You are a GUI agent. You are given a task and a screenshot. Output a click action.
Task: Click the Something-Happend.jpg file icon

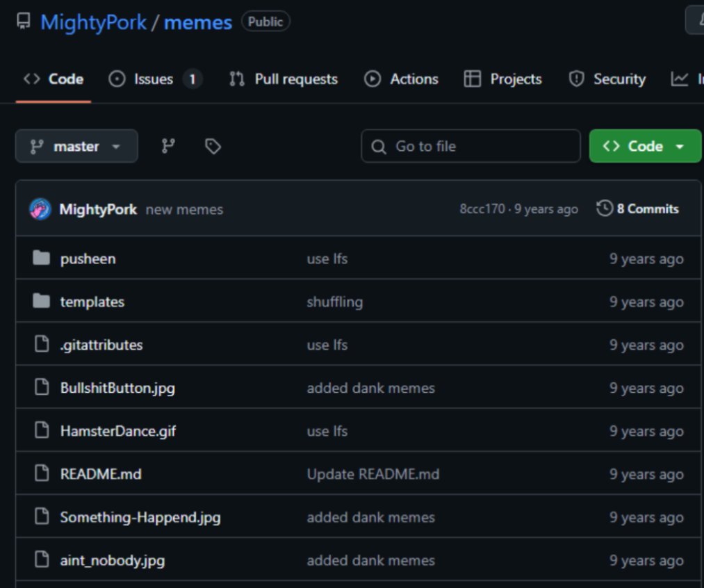42,516
